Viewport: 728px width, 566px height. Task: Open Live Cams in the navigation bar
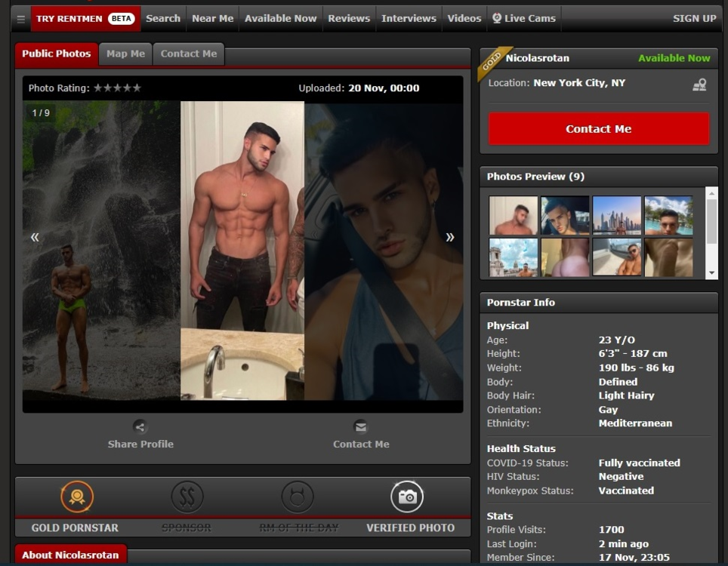[x=523, y=18]
